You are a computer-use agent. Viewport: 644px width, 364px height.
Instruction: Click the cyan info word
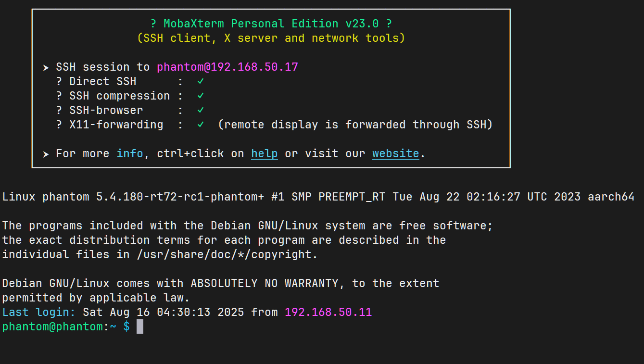coord(130,153)
